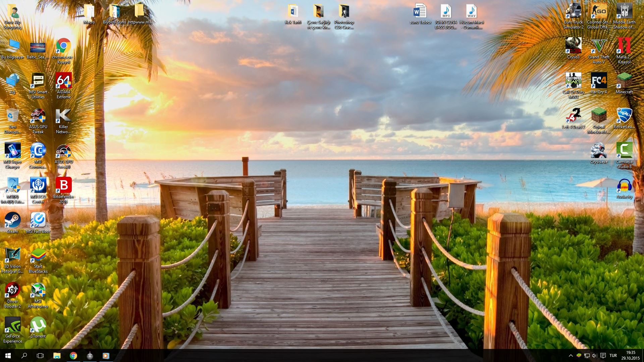Open the Action Center notifications

coord(603,356)
